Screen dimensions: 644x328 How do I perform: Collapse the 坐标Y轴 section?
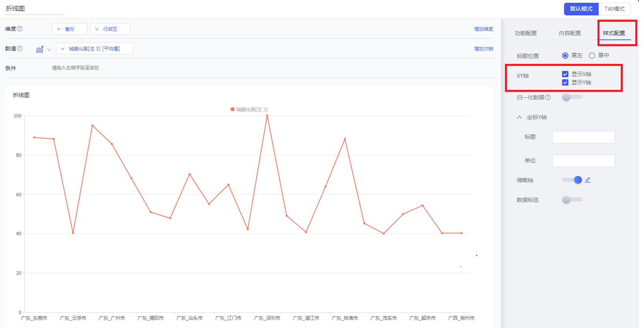coord(520,117)
